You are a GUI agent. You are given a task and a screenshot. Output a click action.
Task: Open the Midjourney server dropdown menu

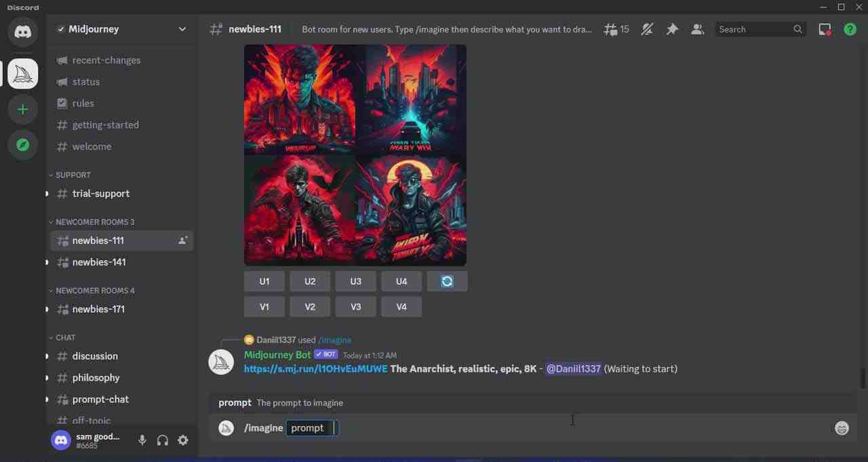pos(182,29)
